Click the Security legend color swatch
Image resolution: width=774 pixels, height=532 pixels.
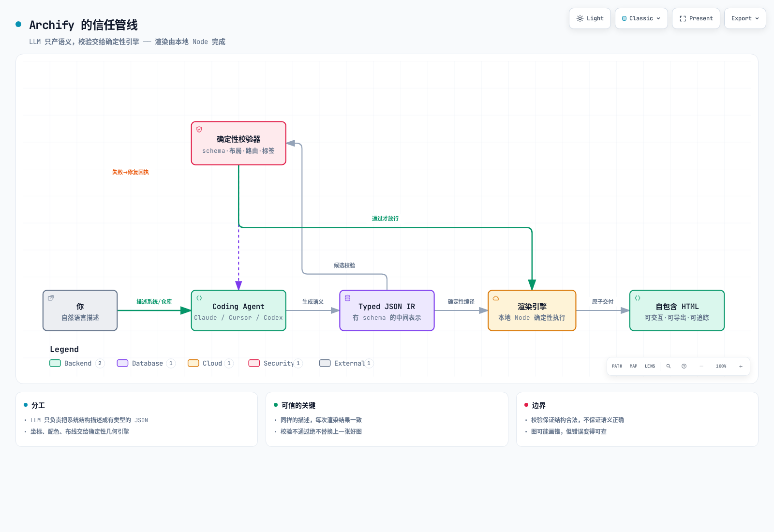point(254,363)
